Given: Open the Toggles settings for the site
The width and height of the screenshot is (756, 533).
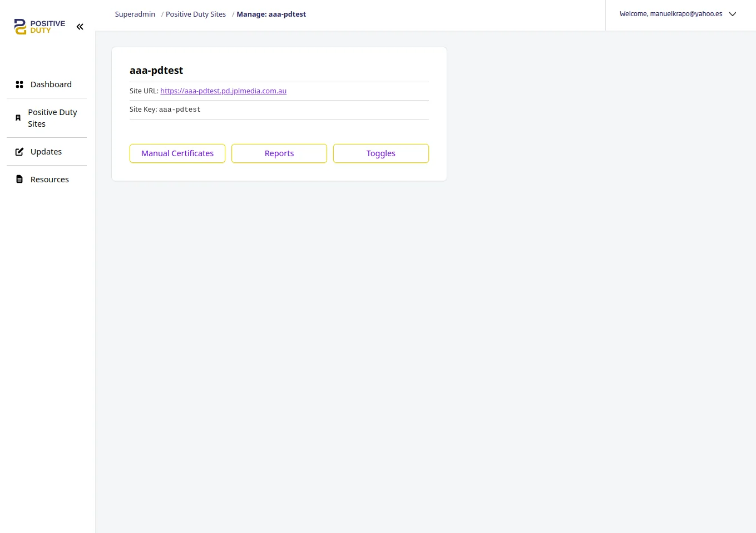Looking at the screenshot, I should tap(381, 153).
